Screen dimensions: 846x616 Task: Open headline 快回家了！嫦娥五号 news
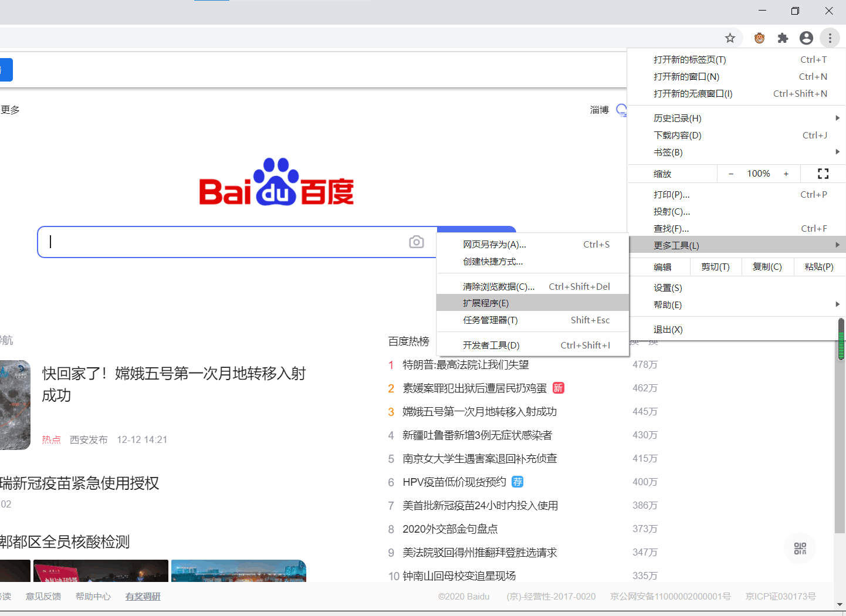click(x=174, y=384)
